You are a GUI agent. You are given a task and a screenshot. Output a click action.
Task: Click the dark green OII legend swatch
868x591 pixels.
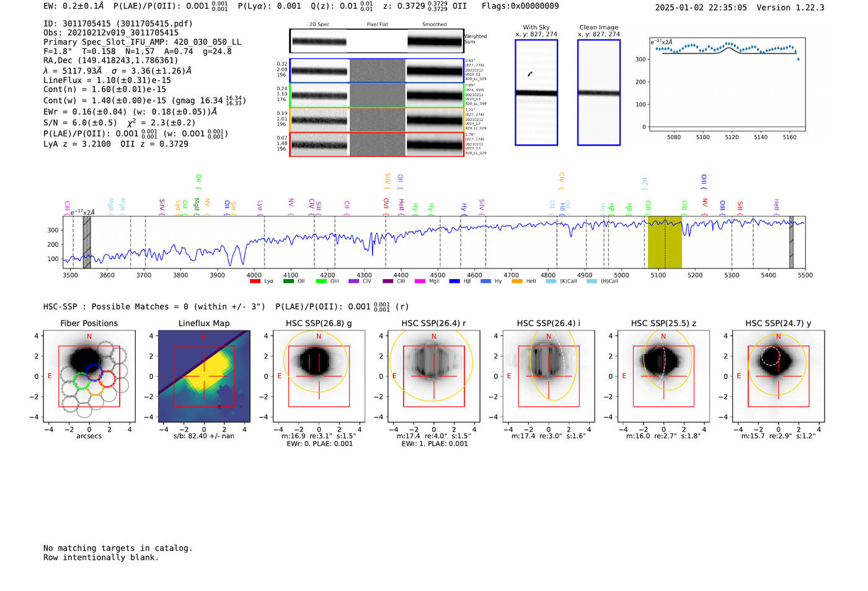point(288,282)
